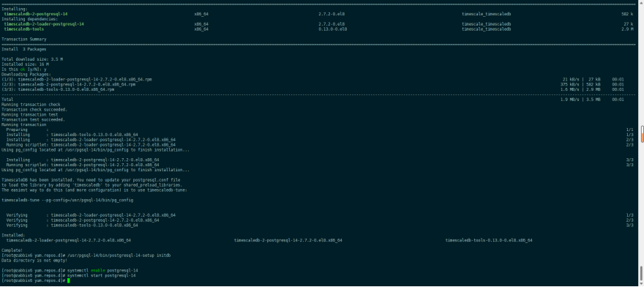644x287 pixels.
Task: Click 'Verifying : timescaledb-2-loader-postgresql-14' line
Action: (x=91, y=215)
